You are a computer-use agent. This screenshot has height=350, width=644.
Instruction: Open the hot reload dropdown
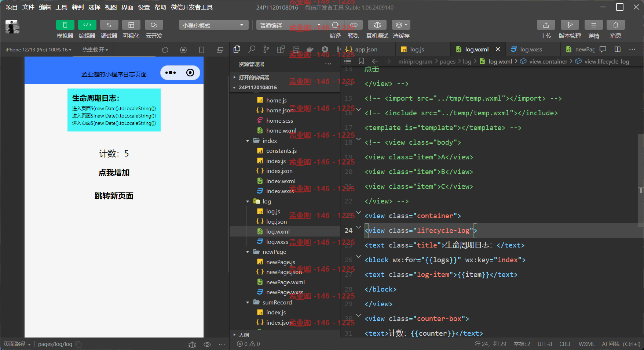click(95, 50)
